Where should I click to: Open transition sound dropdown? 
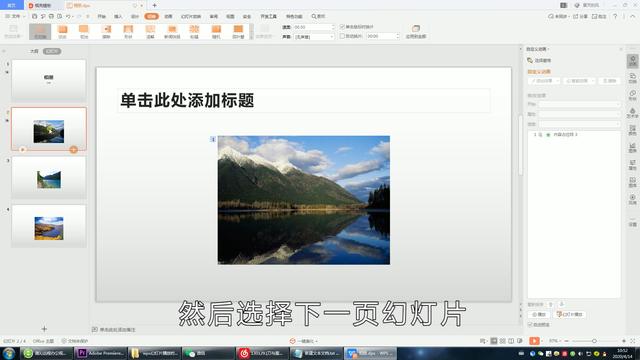pyautogui.click(x=314, y=37)
